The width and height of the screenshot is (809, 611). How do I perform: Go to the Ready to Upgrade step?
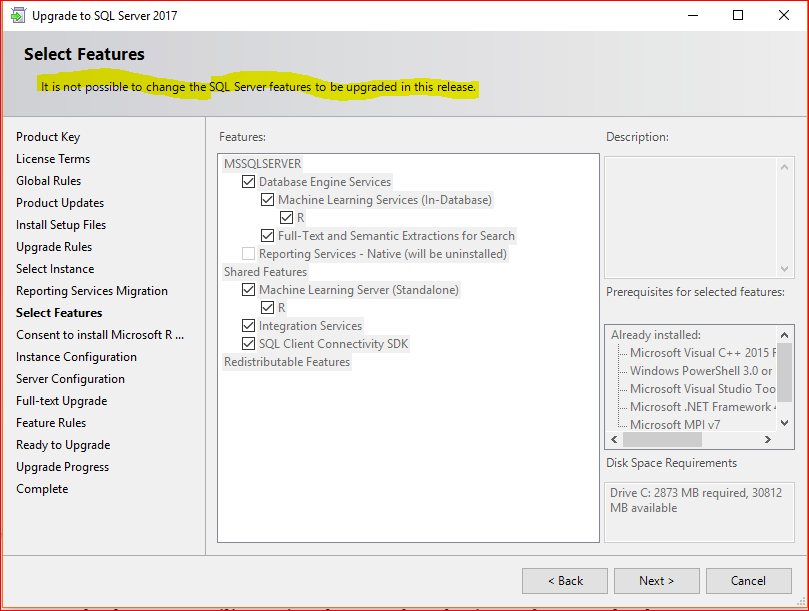(x=63, y=445)
